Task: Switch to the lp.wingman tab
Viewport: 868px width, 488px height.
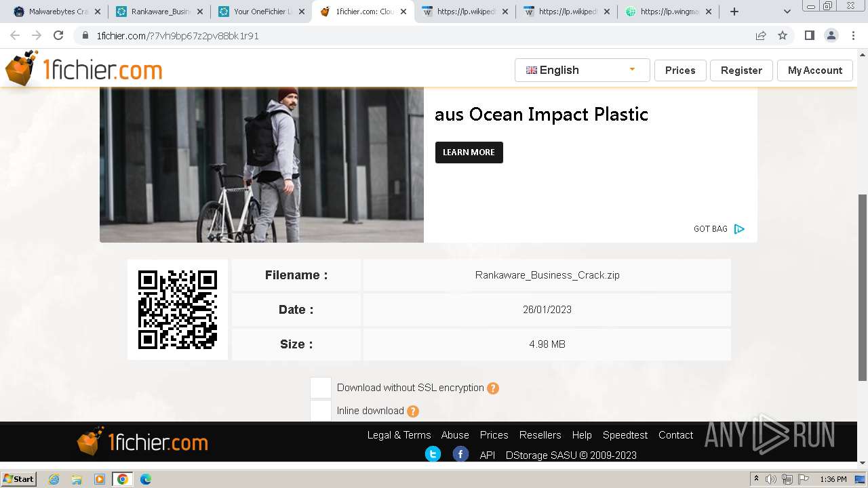Action: 668,12
